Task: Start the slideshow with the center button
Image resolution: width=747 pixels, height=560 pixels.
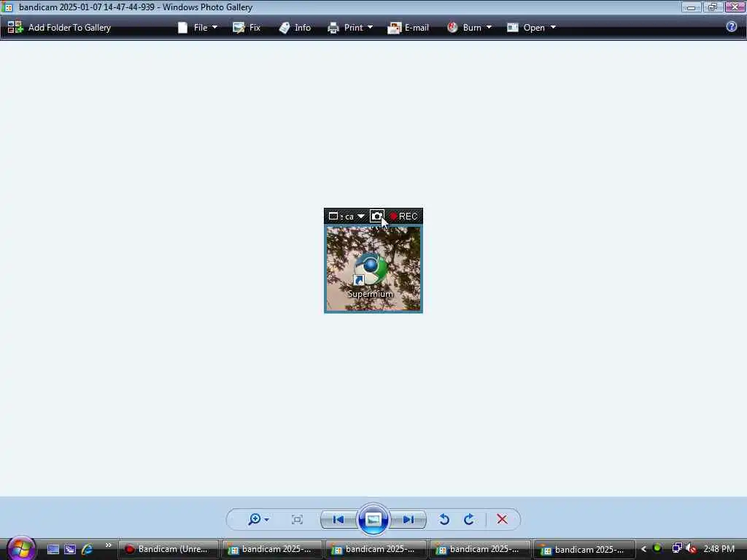Action: [x=373, y=519]
